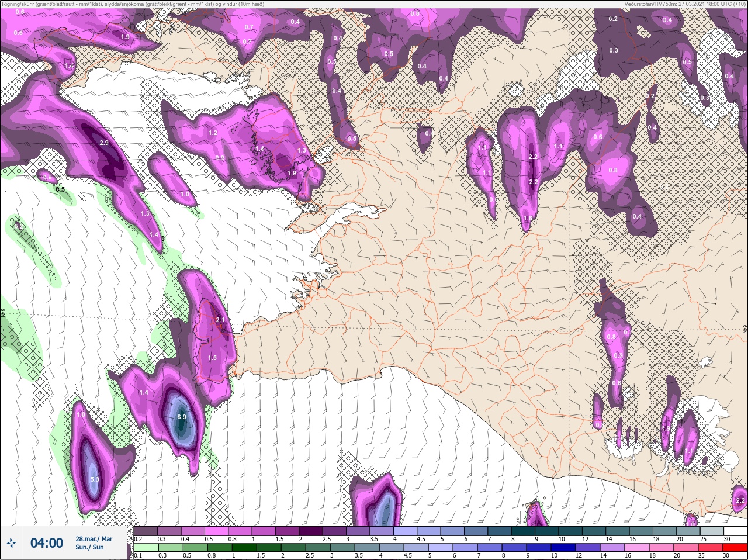Click the 5.3 precipitation value on map
Viewport: 748px width, 560px height.
[95, 479]
